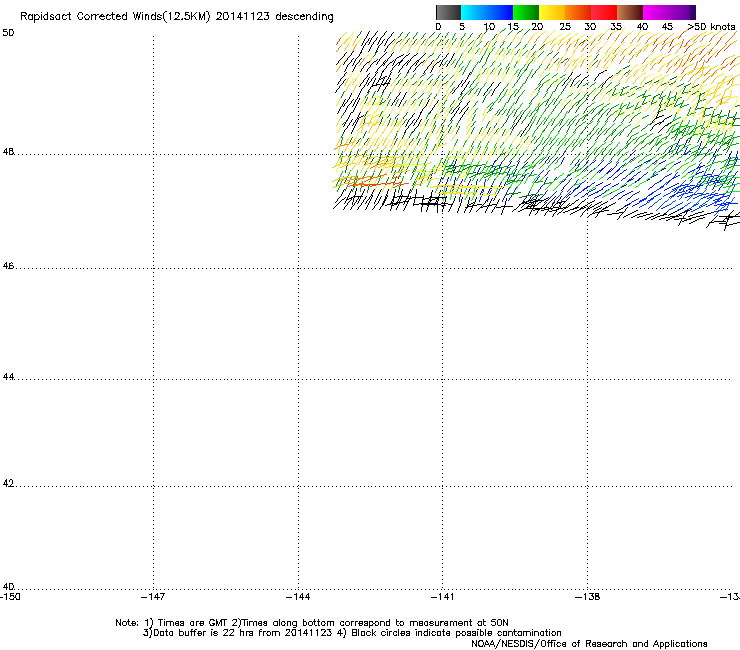
Task: Click the note line about data buffer
Action: click(x=352, y=633)
